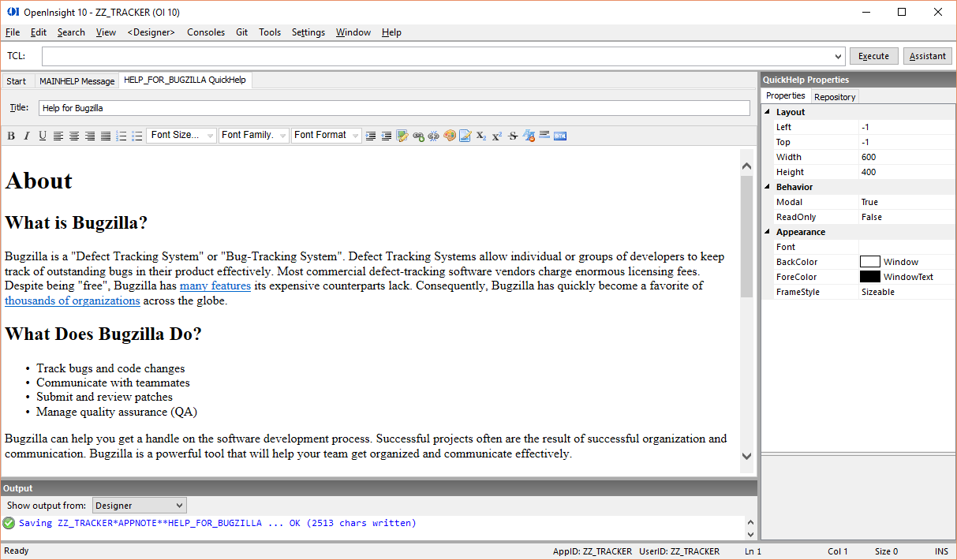Image resolution: width=957 pixels, height=560 pixels.
Task: Follow the many features link
Action: [215, 286]
